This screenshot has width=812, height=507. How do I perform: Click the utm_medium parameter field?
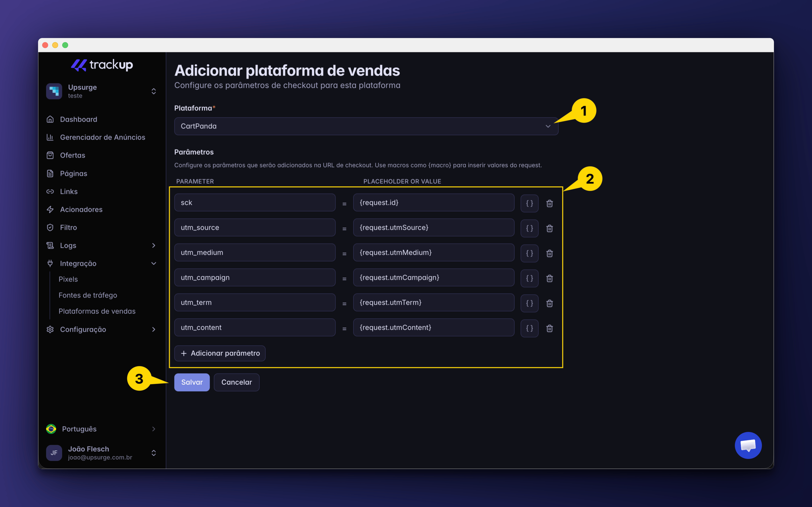click(255, 252)
